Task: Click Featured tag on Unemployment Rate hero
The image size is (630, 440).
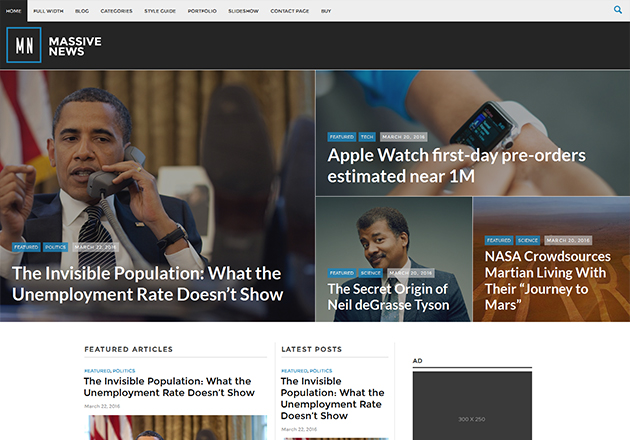Action: [26, 247]
